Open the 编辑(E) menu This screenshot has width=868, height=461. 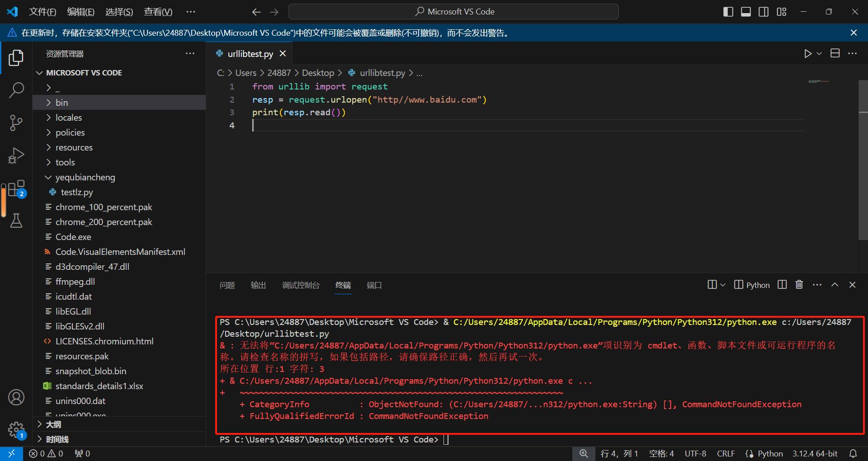[80, 12]
